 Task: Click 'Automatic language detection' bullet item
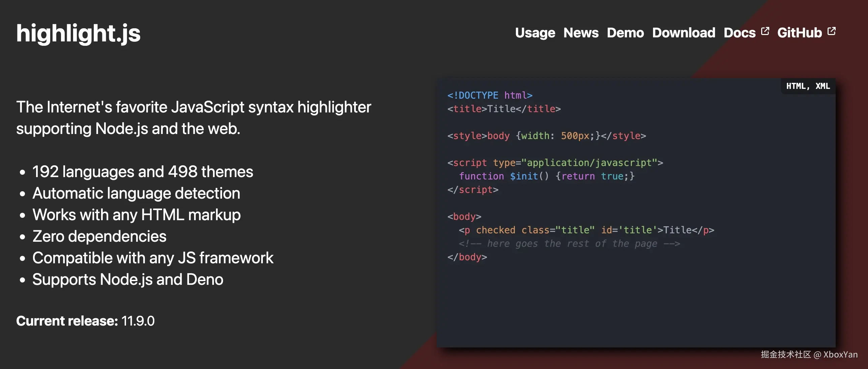tap(136, 193)
